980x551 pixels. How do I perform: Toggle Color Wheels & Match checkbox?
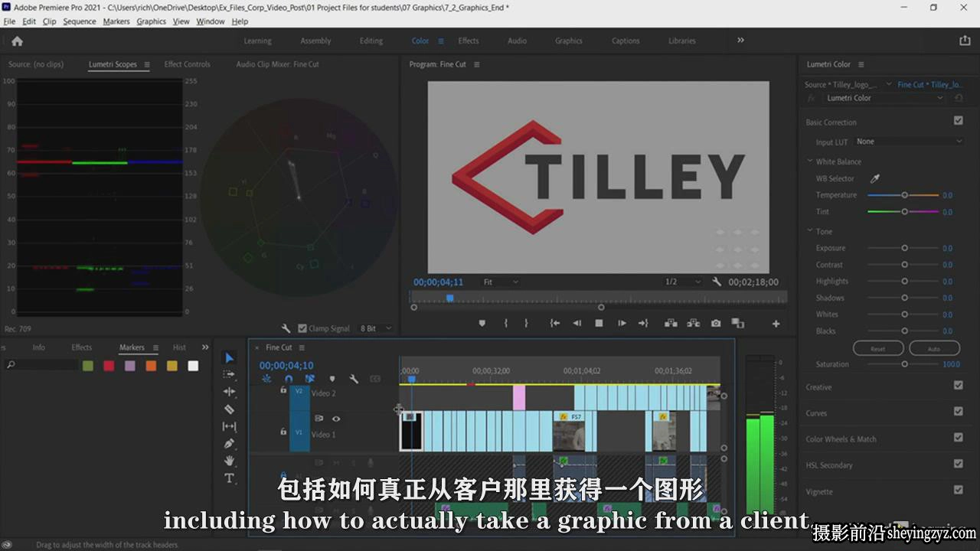[x=958, y=438]
